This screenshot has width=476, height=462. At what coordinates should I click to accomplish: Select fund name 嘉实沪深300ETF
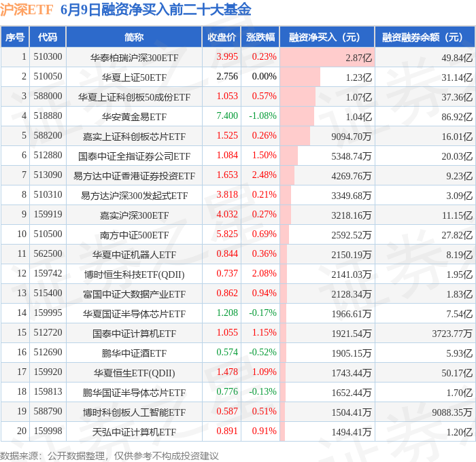point(134,215)
